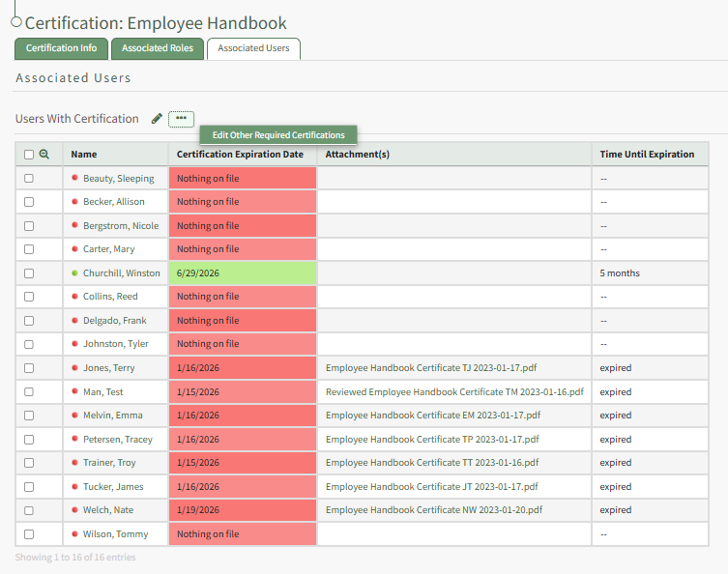Click the circle icon left of Certification title
This screenshot has height=574, width=728.
coord(16,22)
